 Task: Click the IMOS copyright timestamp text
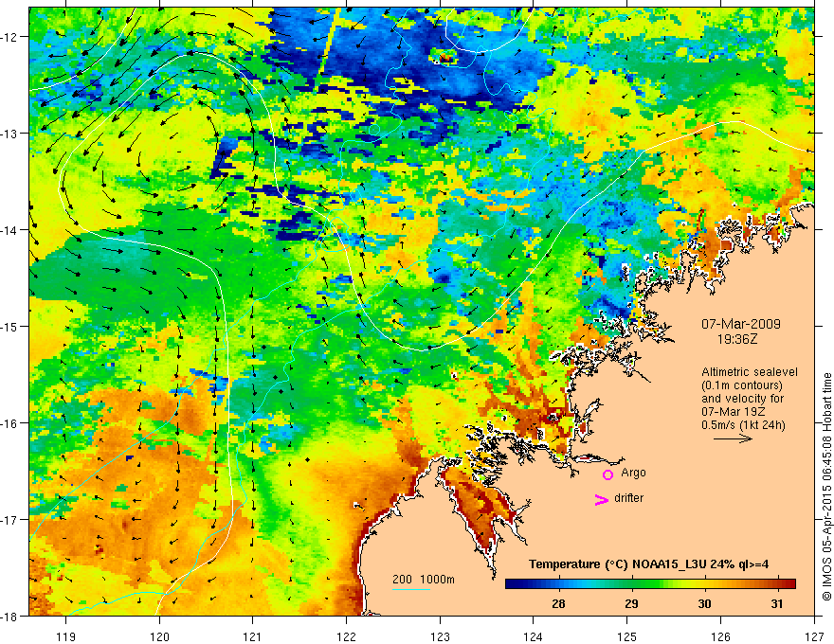(826, 487)
